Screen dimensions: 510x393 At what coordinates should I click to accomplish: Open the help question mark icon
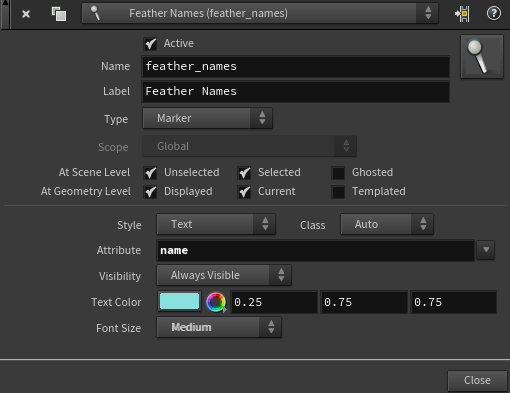(x=493, y=14)
